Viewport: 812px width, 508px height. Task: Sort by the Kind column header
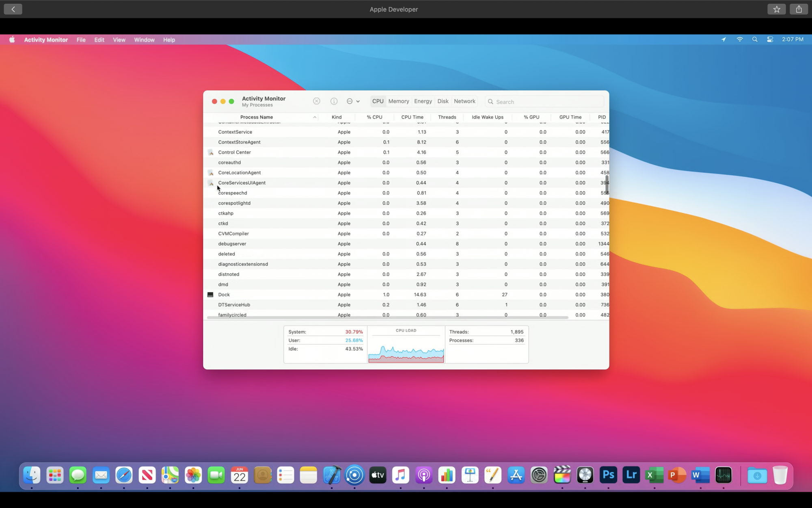point(337,117)
